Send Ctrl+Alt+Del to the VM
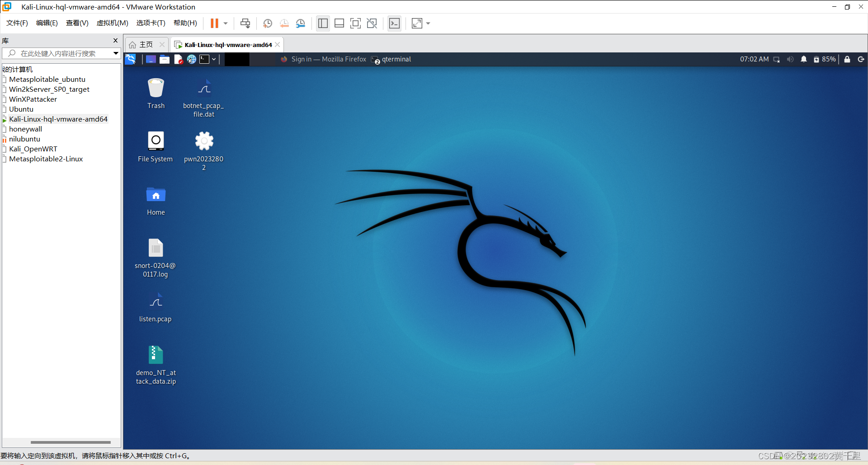This screenshot has width=868, height=465. coord(245,23)
